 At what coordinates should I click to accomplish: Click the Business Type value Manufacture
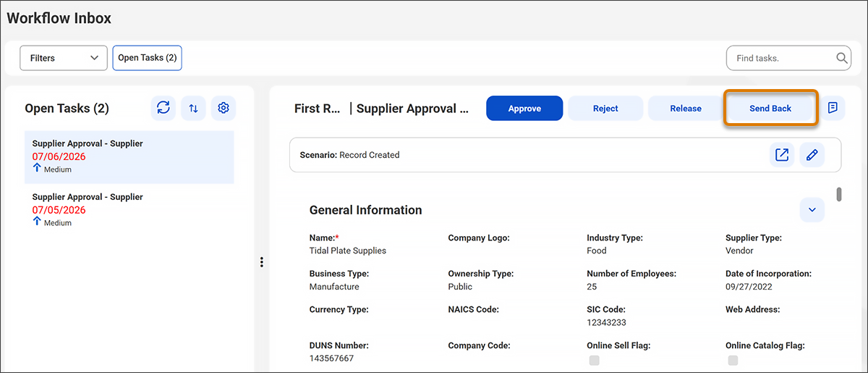click(x=334, y=287)
